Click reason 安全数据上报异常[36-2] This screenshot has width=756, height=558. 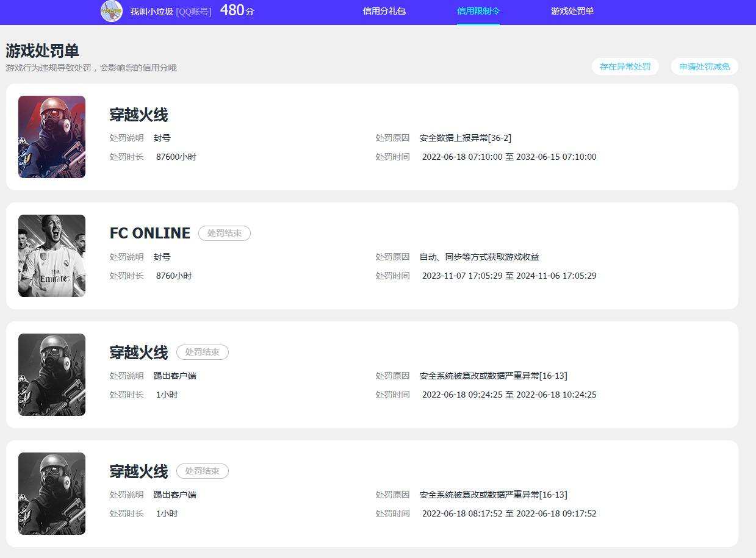click(x=466, y=138)
